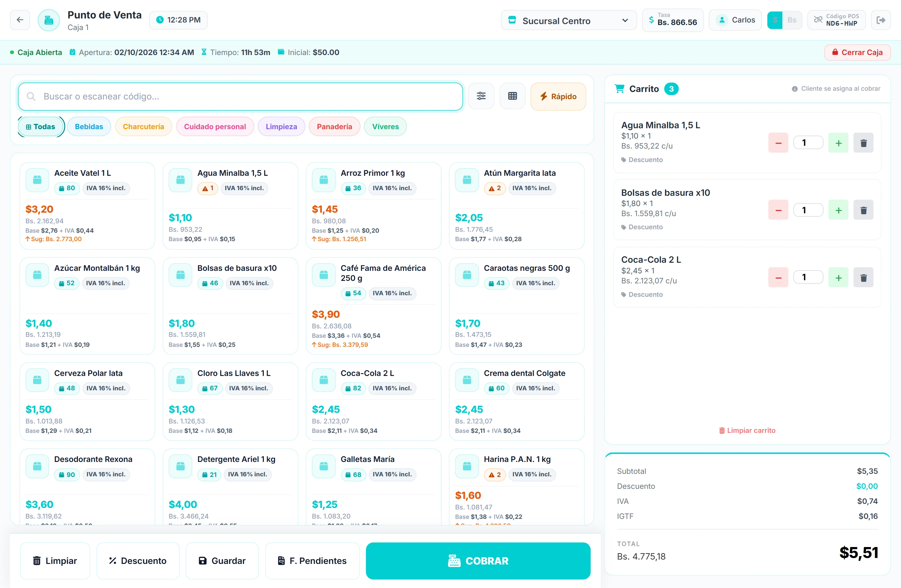Click the cash register logo icon
Viewport: 901px width, 588px height.
point(49,20)
